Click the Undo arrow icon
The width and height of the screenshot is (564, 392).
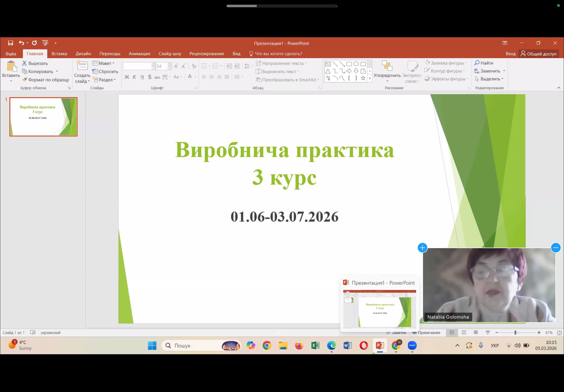tap(21, 43)
